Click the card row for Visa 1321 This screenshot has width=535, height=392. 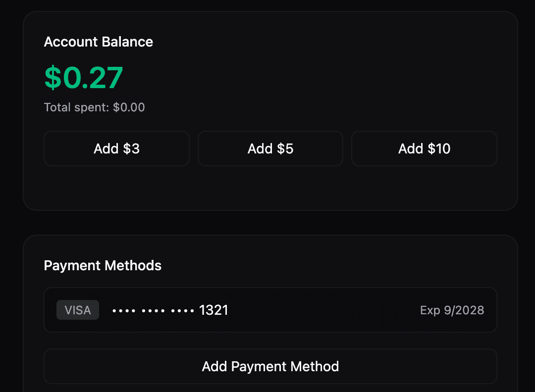[270, 310]
